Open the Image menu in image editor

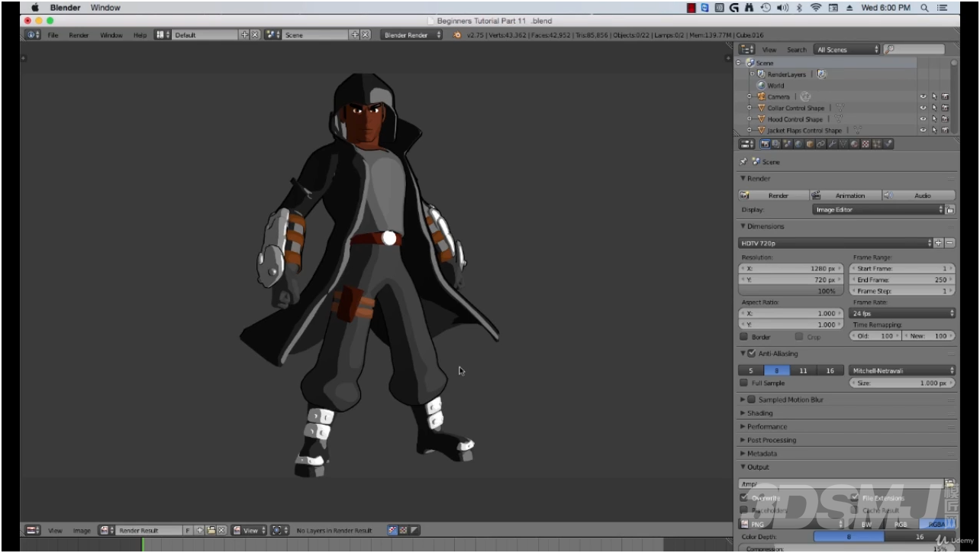(82, 531)
